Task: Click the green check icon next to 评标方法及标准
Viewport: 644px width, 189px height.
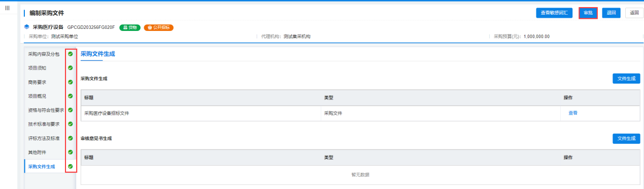Action: [71, 138]
